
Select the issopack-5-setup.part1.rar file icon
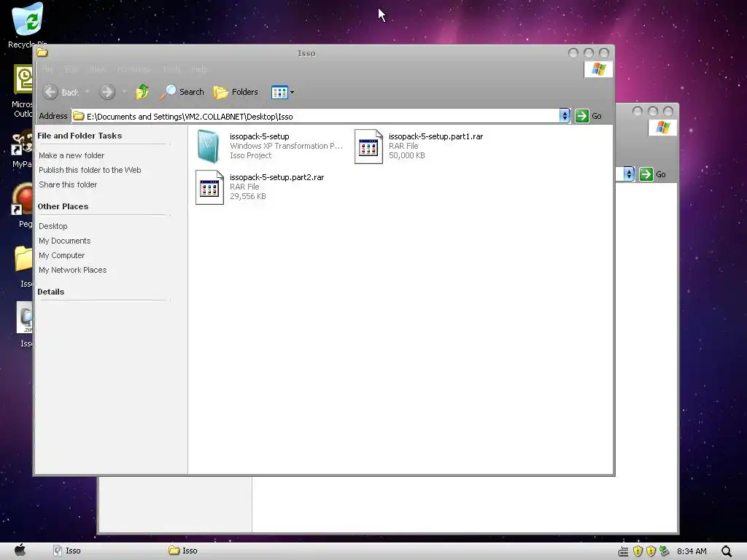click(368, 147)
